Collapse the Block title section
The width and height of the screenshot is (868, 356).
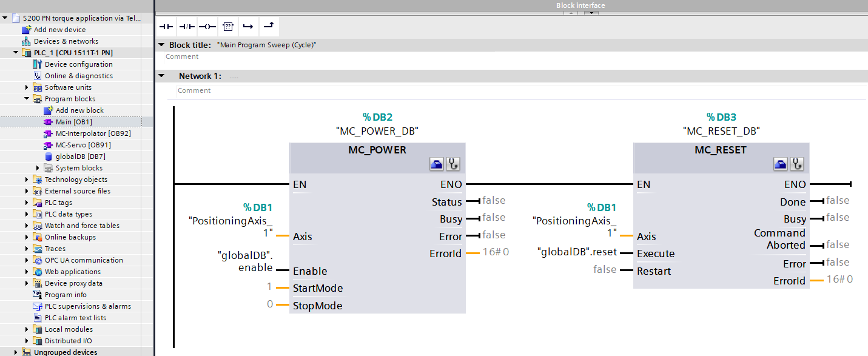161,44
